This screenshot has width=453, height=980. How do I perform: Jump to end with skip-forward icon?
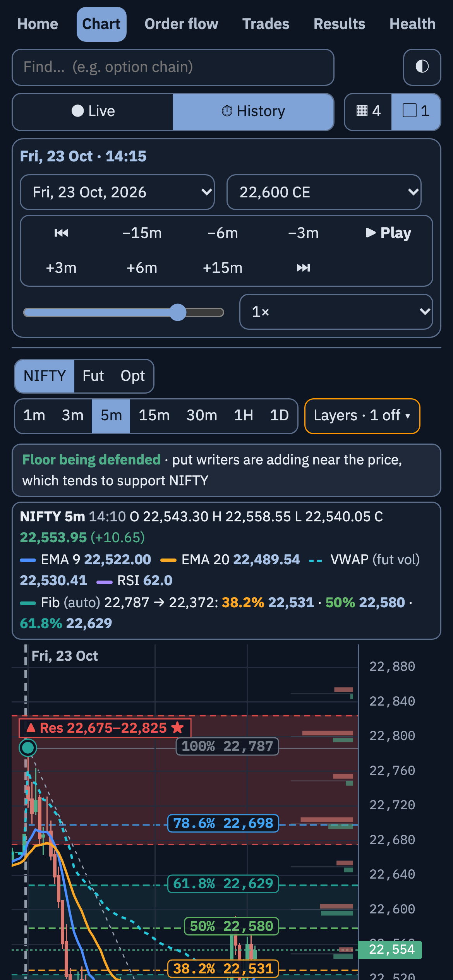pyautogui.click(x=304, y=268)
